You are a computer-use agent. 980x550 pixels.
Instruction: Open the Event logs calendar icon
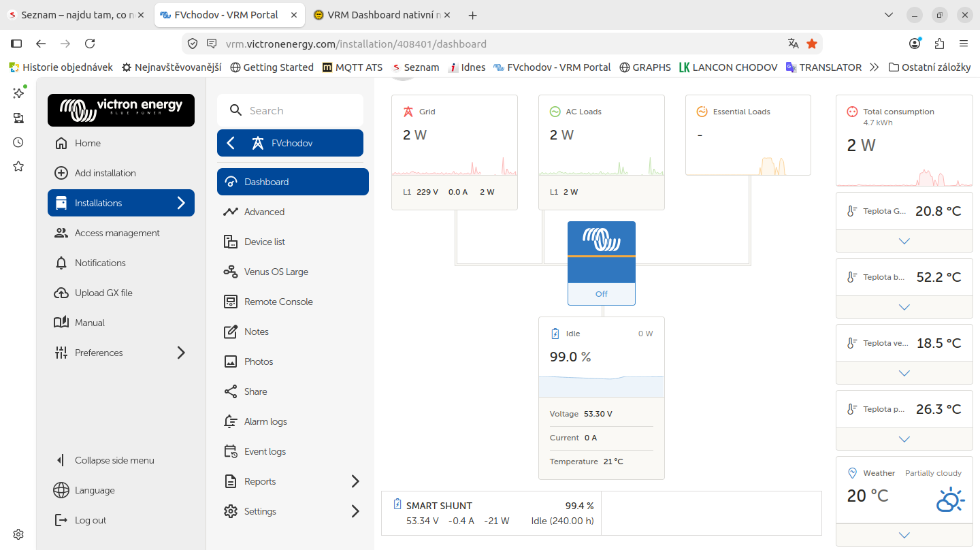[x=231, y=451]
